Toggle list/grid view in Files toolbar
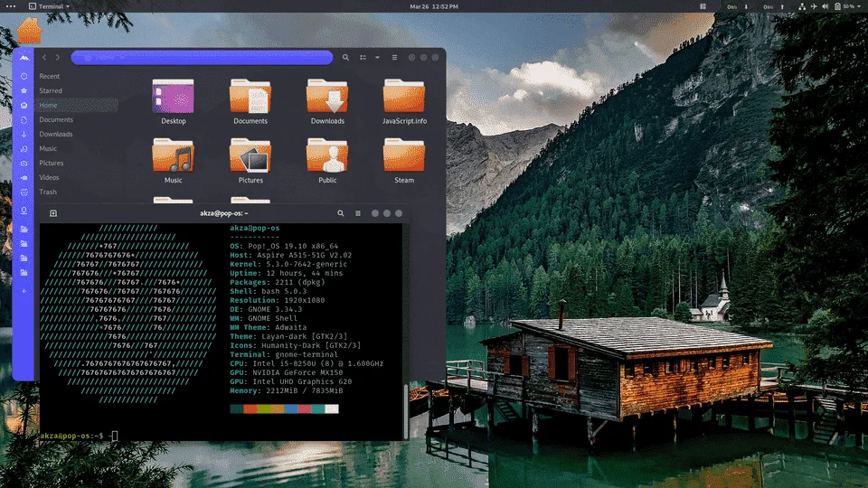 pos(363,57)
